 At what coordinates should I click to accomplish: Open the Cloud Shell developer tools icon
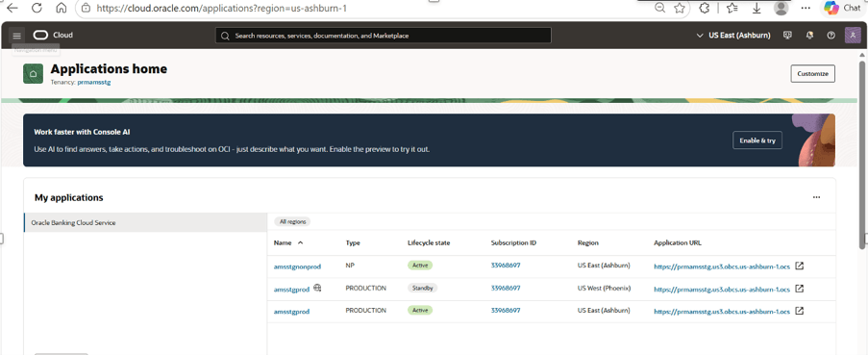click(787, 35)
